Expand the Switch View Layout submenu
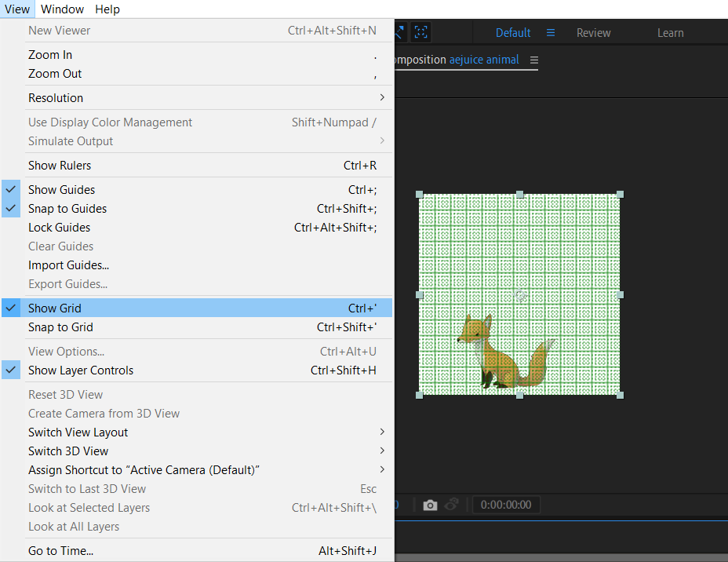Viewport: 728px width, 562px height. [78, 432]
